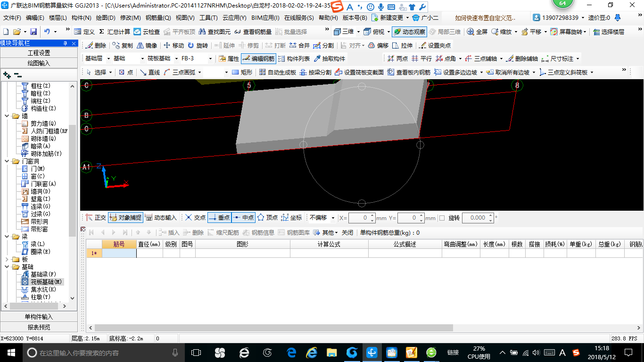Select the 镜像 (mirror) tool

point(147,46)
